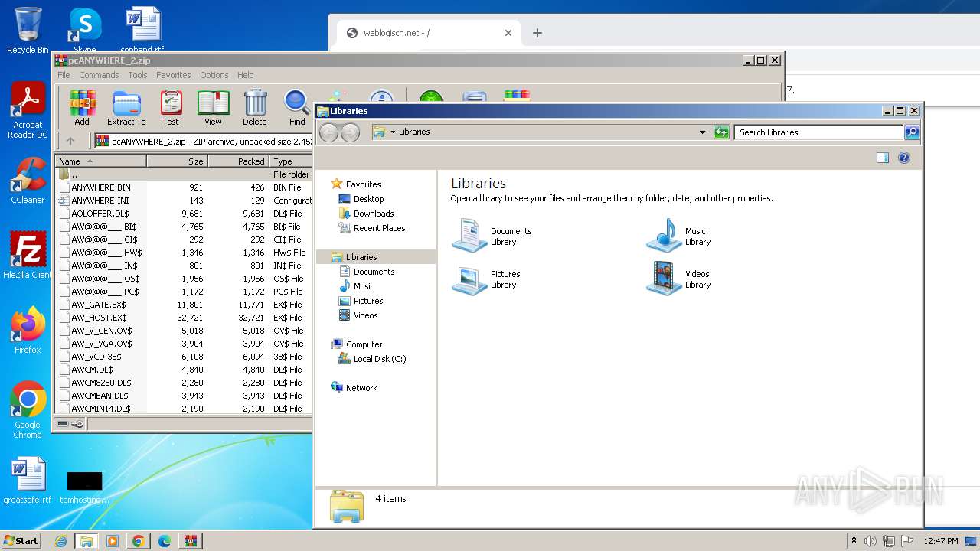
Task: Toggle the preview pane icon in Libraries
Action: pyautogui.click(x=883, y=158)
